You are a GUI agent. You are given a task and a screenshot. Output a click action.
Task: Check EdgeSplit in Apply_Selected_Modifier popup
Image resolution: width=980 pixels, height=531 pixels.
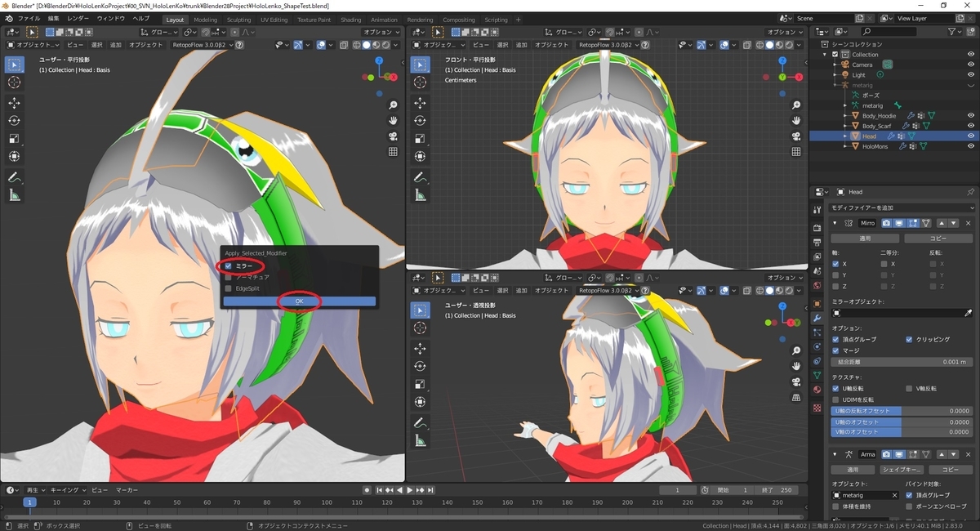coord(229,288)
